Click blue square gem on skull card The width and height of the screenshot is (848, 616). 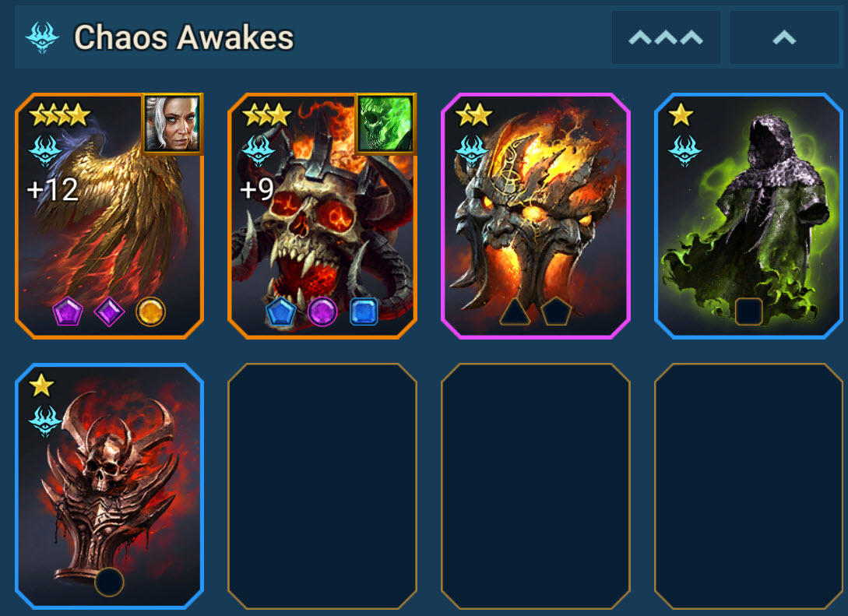[x=364, y=312]
